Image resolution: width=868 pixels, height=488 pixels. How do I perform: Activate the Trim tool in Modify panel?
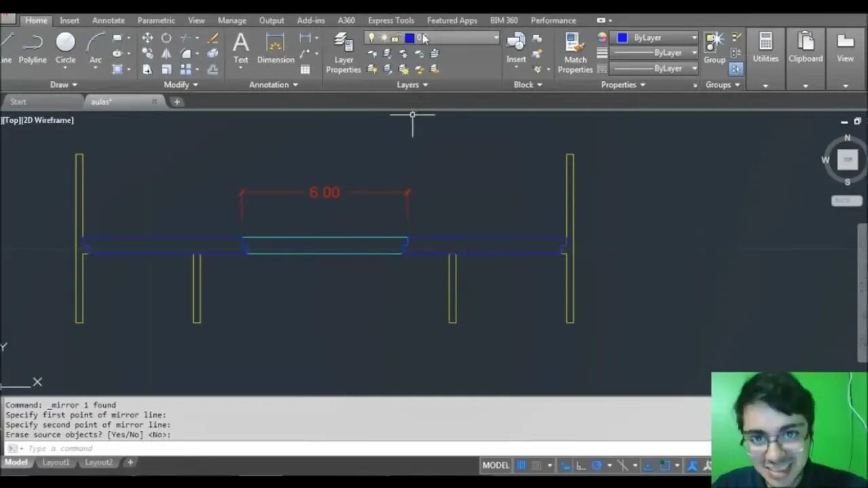(x=186, y=38)
